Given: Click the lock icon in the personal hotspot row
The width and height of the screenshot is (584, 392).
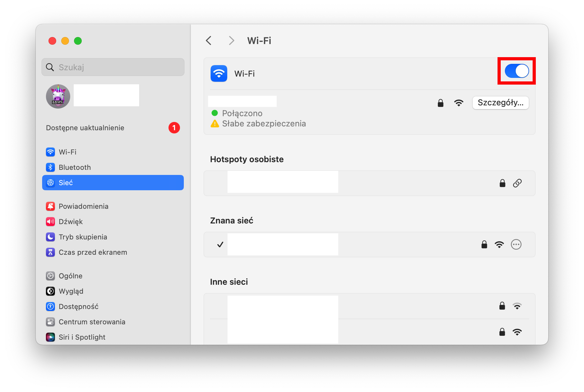Looking at the screenshot, I should tap(502, 183).
